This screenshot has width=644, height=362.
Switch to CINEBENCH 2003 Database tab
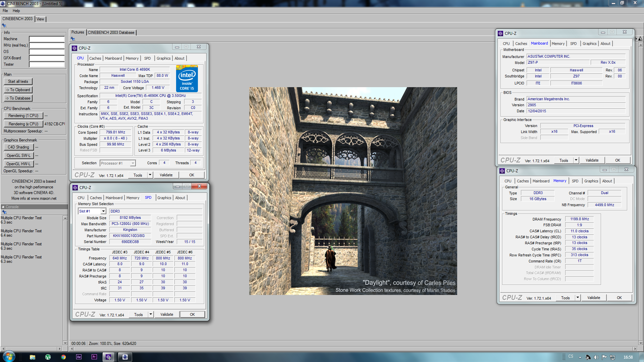point(111,33)
